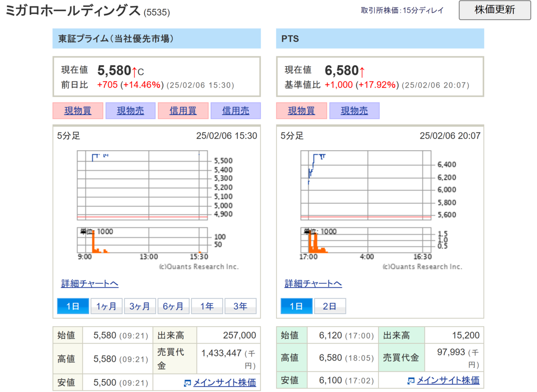The width and height of the screenshot is (537, 392).
Task: Click the 信用買 button
Action: (183, 111)
